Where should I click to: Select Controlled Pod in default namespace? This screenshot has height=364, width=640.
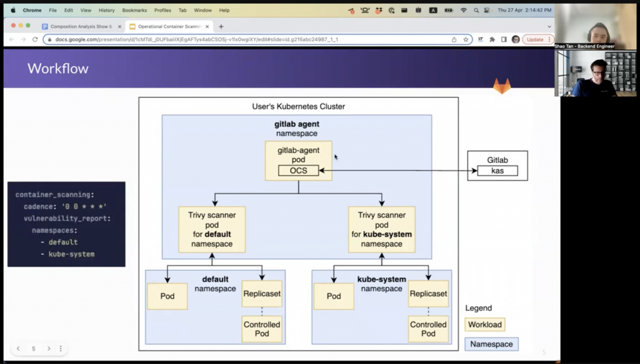(262, 329)
